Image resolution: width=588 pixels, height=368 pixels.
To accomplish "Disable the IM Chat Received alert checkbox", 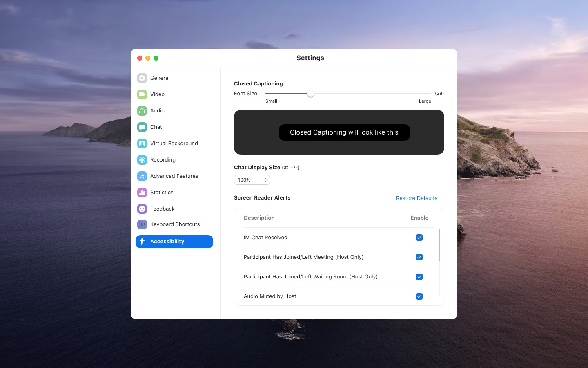I will coord(419,238).
